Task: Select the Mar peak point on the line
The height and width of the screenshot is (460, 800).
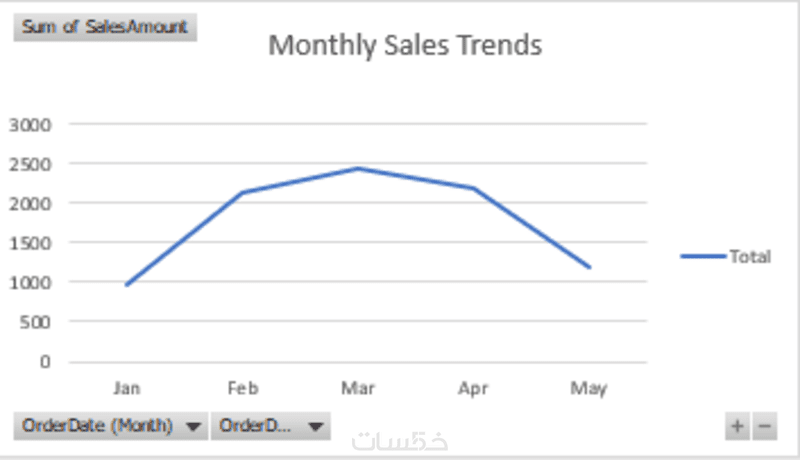Action: point(358,169)
